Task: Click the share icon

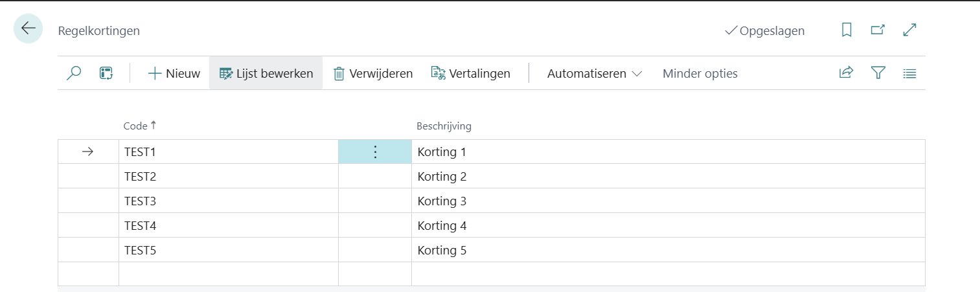Action: (x=846, y=73)
